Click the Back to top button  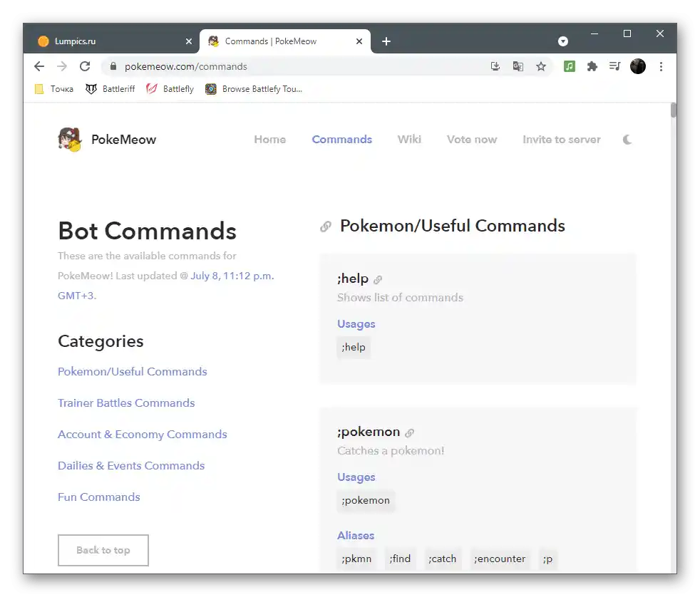[103, 550]
